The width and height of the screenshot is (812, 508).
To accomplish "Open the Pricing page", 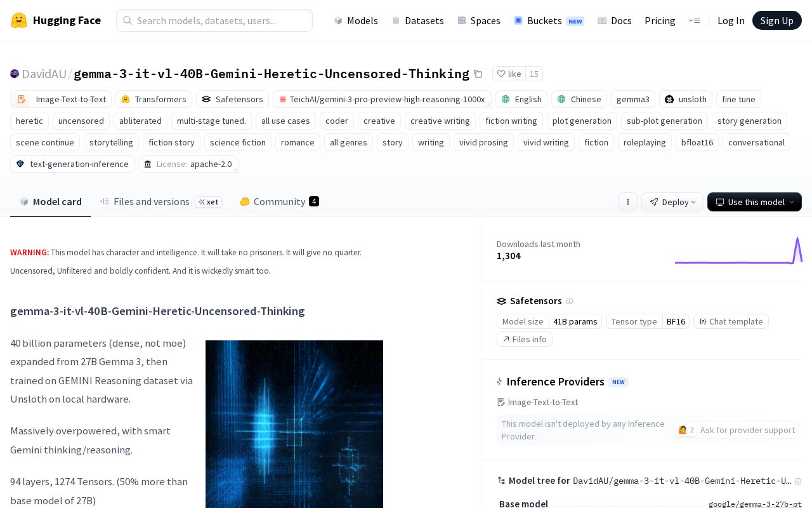I will click(660, 20).
